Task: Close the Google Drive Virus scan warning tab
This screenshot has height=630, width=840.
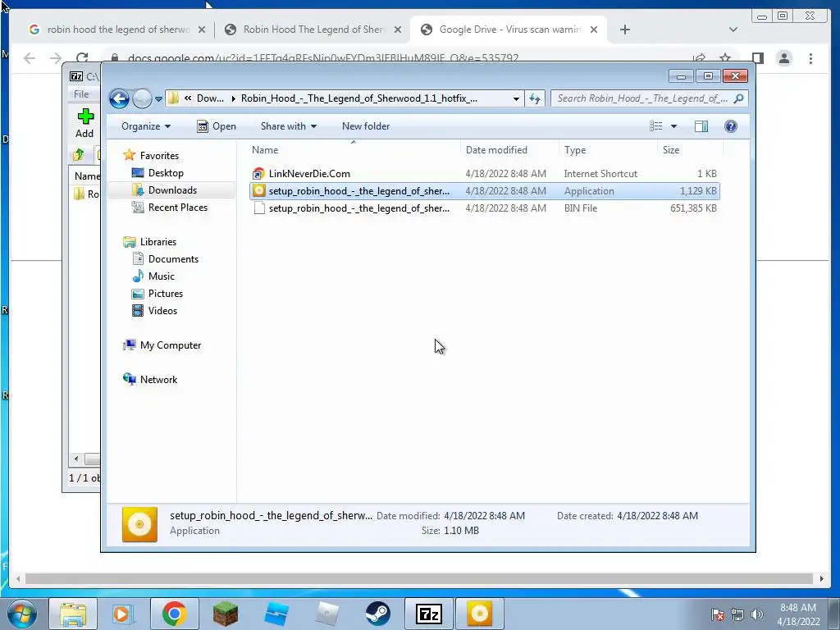Action: click(594, 30)
